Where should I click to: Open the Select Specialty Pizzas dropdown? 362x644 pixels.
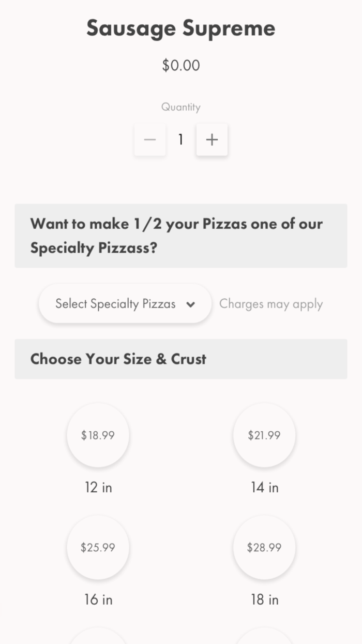pos(124,304)
